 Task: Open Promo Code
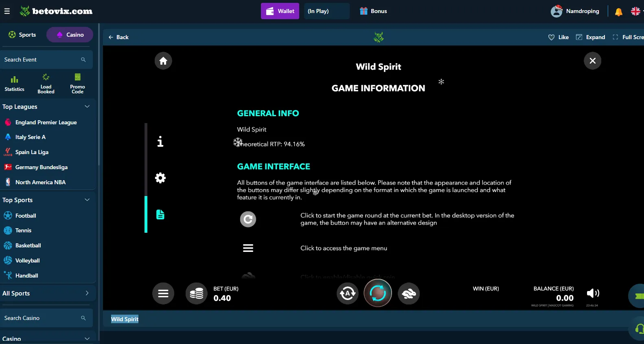pos(77,83)
